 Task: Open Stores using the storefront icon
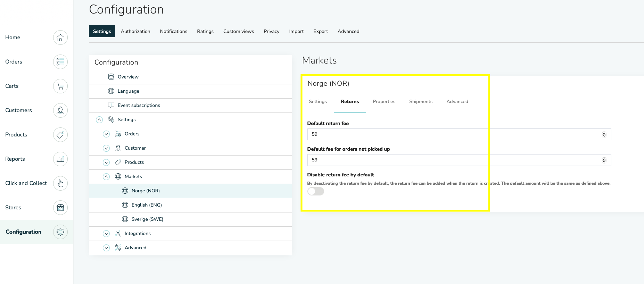[x=60, y=208]
